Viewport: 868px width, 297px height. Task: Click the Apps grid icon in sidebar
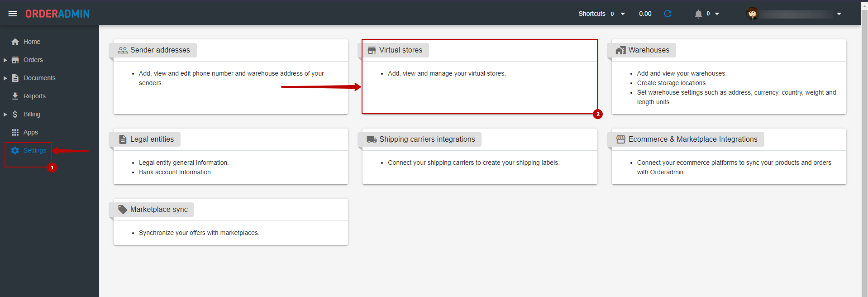coord(15,132)
